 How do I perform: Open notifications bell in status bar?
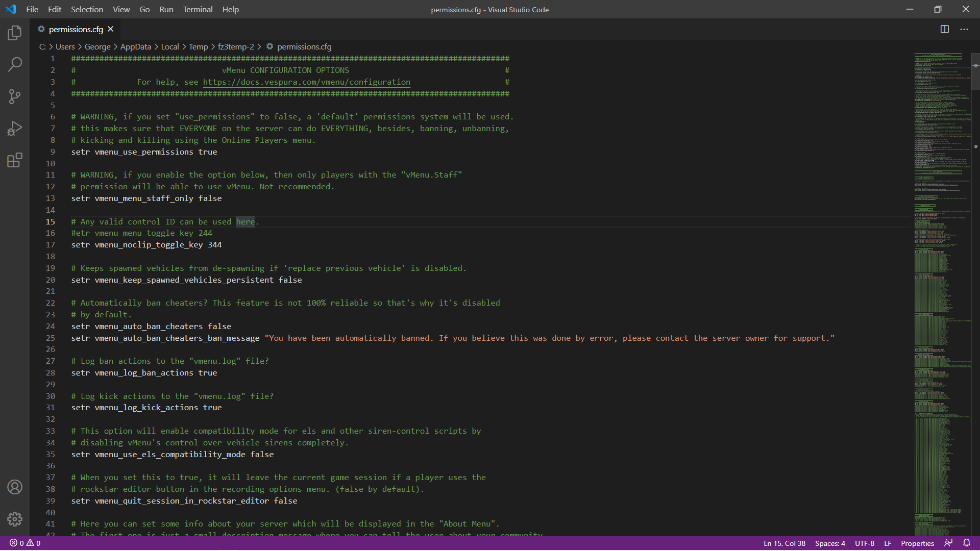[967, 543]
